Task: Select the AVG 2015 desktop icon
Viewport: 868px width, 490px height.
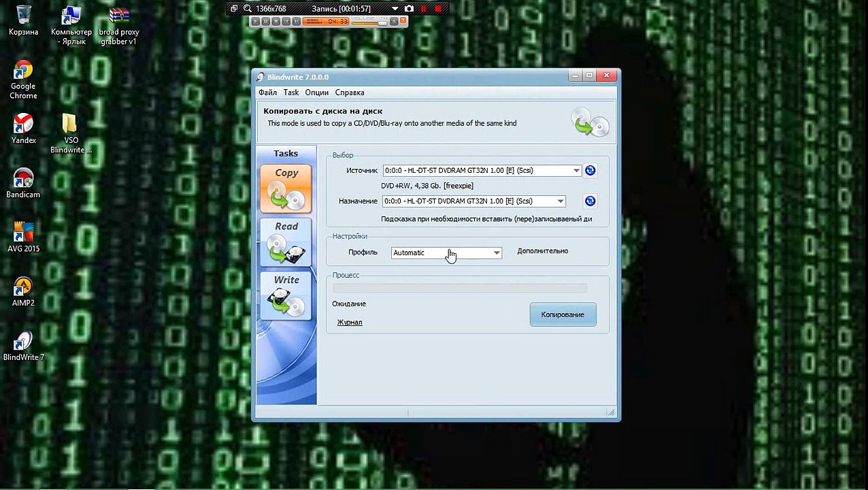Action: (23, 237)
